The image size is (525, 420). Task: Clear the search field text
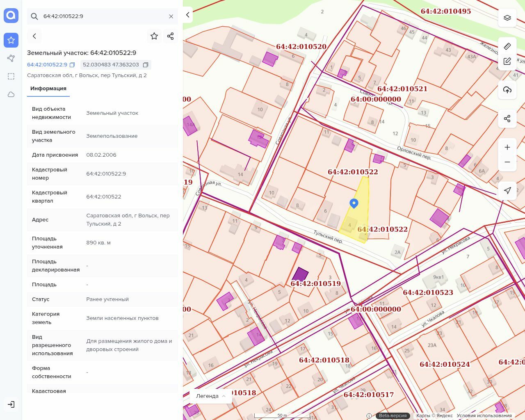click(x=171, y=16)
